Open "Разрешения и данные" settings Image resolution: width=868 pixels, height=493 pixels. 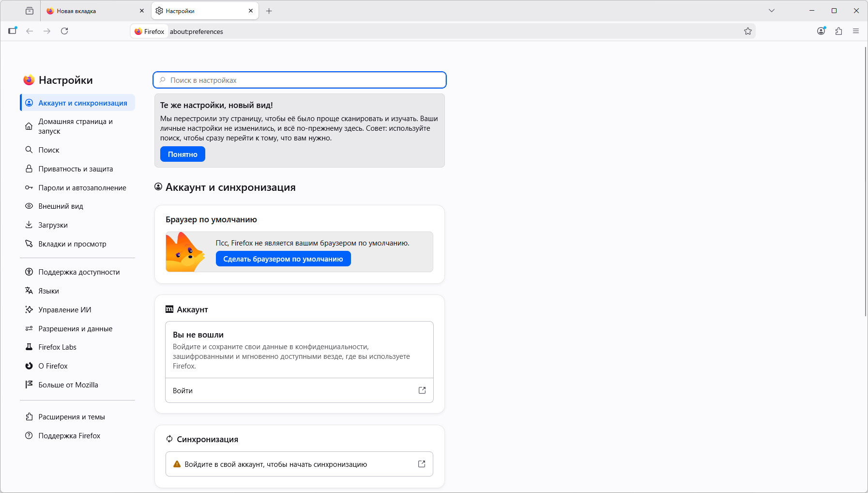[x=77, y=329]
